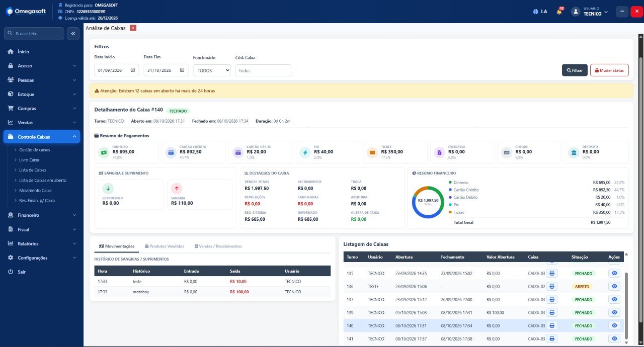View details of caixa 141 eye icon
Viewport: 644px width, 347px height.
[614, 338]
